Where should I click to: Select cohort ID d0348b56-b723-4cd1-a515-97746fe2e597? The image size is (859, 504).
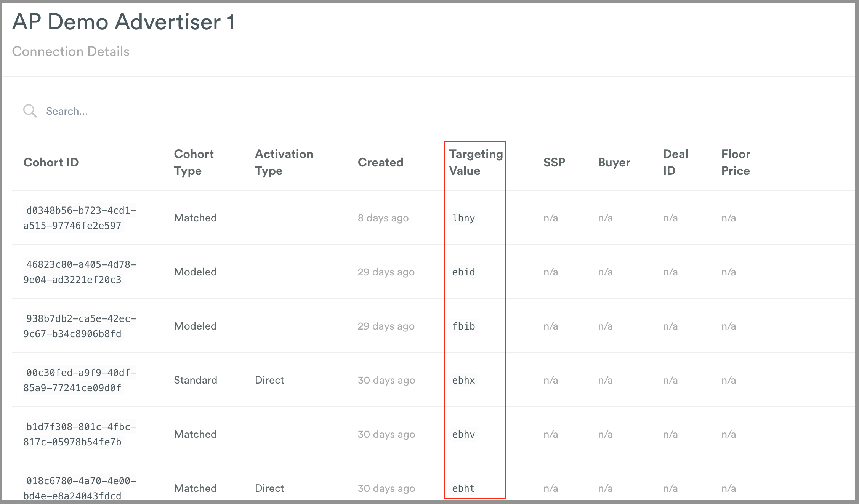pos(80,218)
